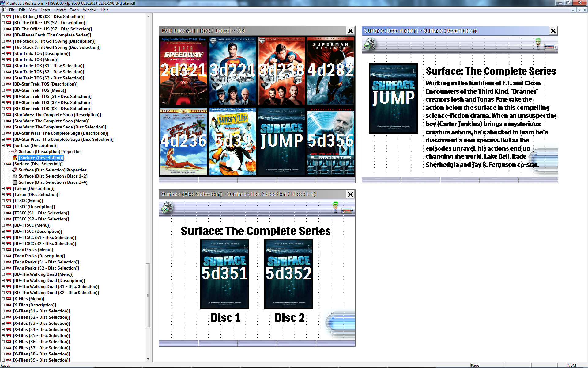Close the DVD Juke (All Titles / Index) window
This screenshot has width=588, height=368.
[350, 31]
